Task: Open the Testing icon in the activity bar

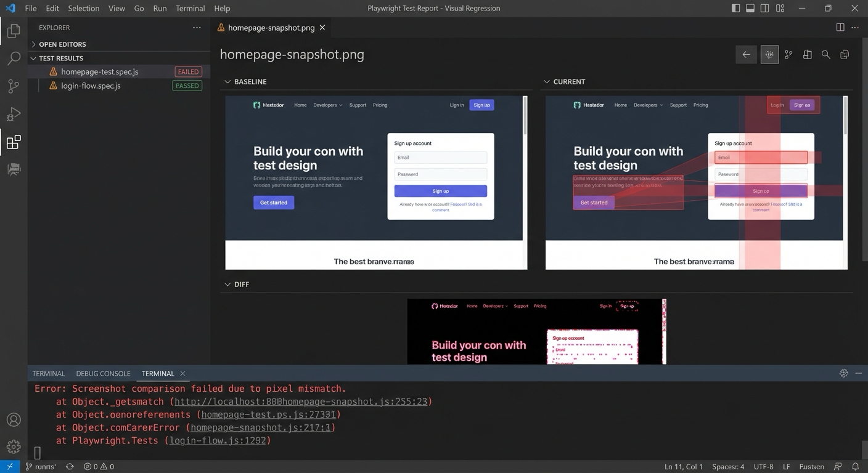Action: tap(14, 169)
